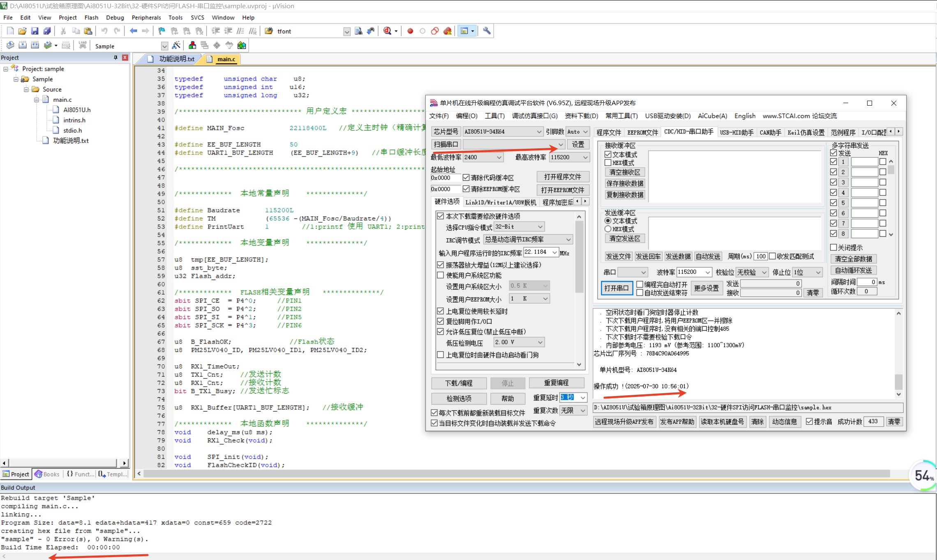Image resolution: width=937 pixels, height=560 pixels.
Task: Collapse Source group in project tree
Action: click(x=26, y=89)
